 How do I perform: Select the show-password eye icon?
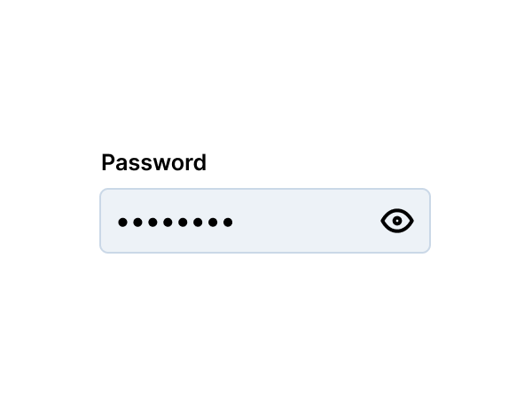[x=397, y=221]
